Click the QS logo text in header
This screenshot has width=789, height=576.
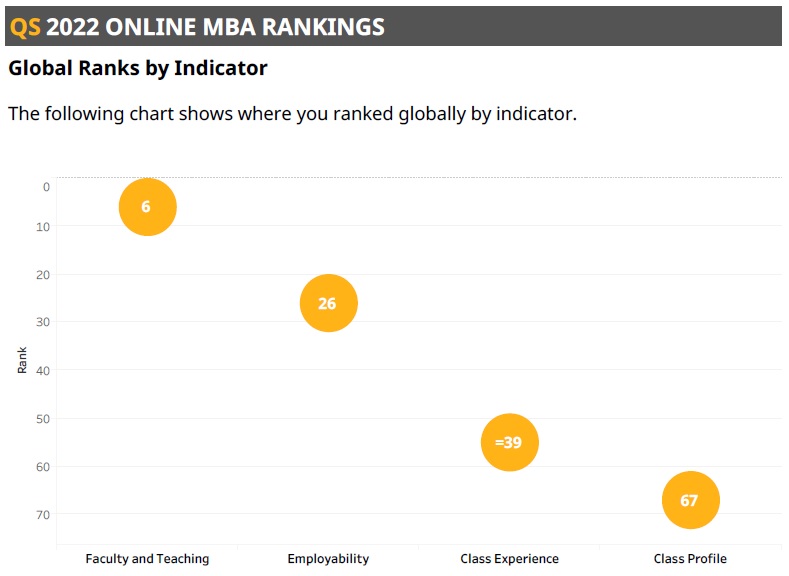[x=25, y=27]
